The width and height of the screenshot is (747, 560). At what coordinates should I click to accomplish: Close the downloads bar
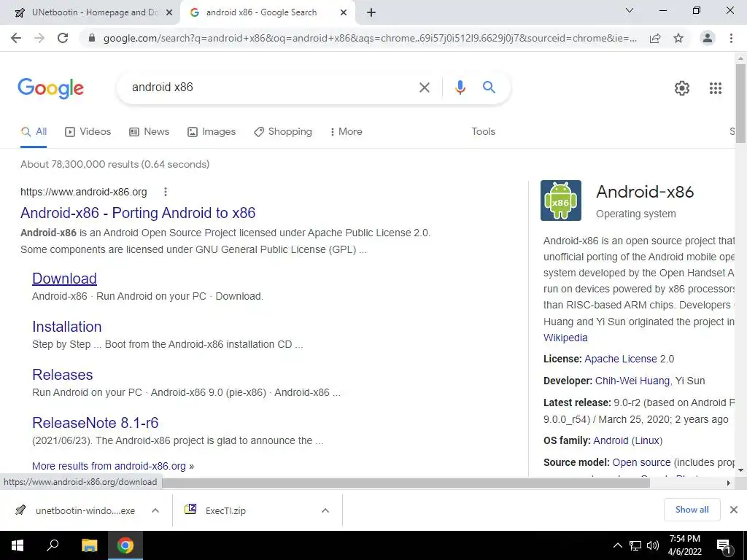(734, 510)
